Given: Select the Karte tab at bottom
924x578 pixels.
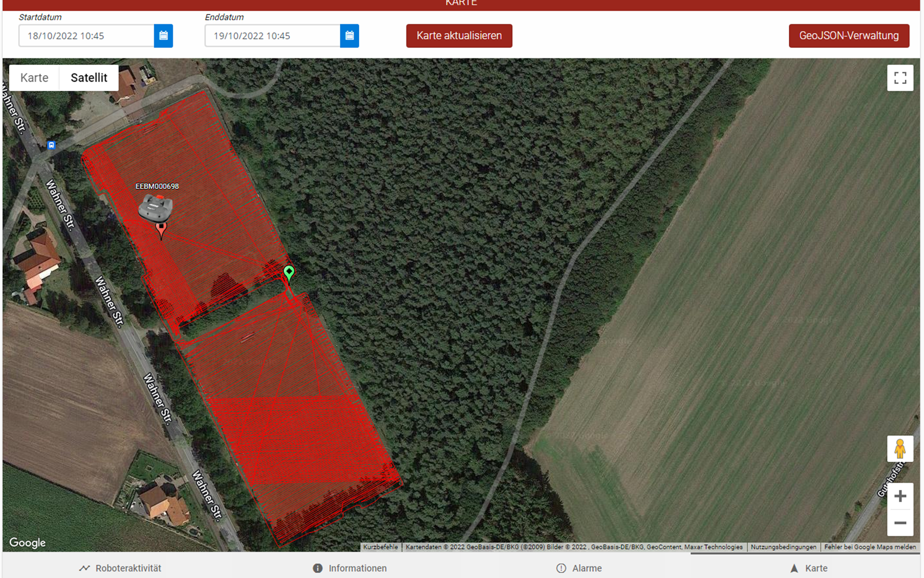Looking at the screenshot, I should (808, 568).
